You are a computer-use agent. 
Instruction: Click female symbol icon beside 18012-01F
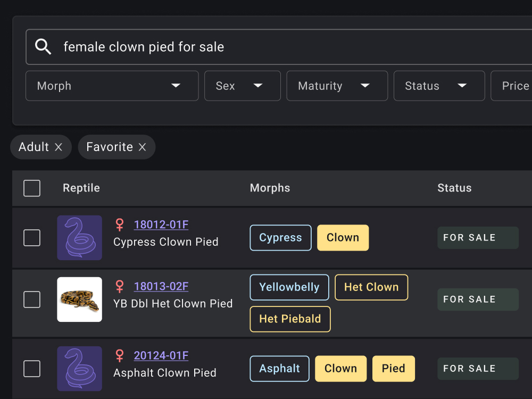[120, 225]
